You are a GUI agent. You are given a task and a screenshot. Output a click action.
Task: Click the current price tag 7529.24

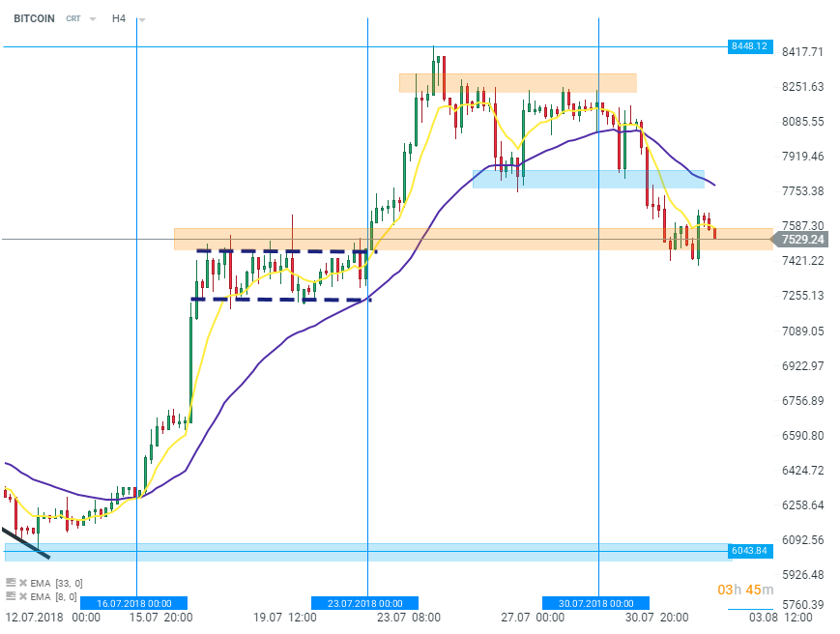point(802,240)
